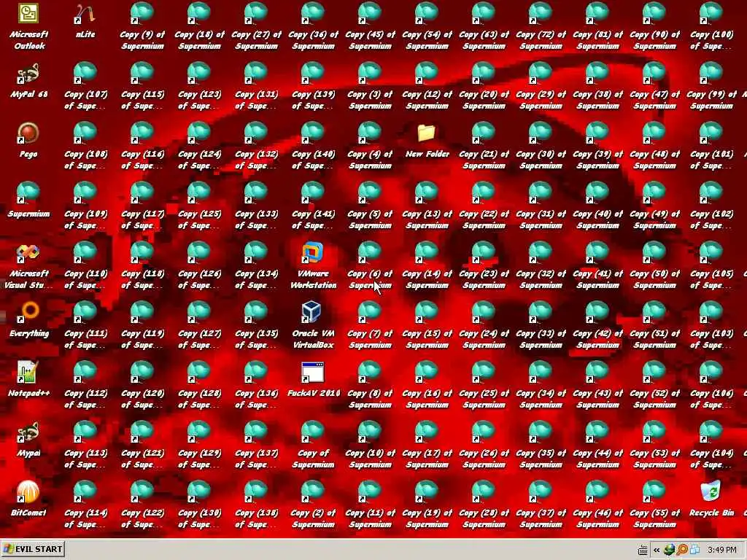Open the EVIL START menu button

(32, 549)
